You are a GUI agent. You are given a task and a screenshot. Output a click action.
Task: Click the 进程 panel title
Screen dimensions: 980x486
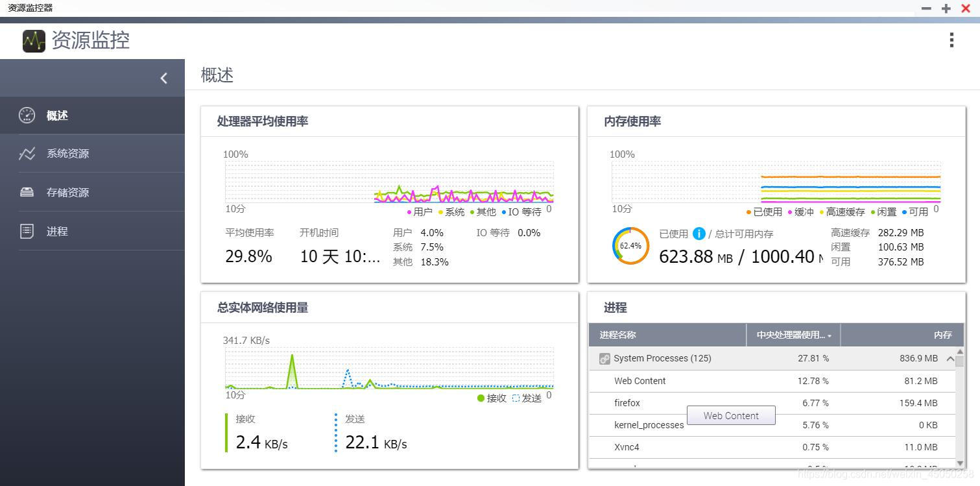615,308
